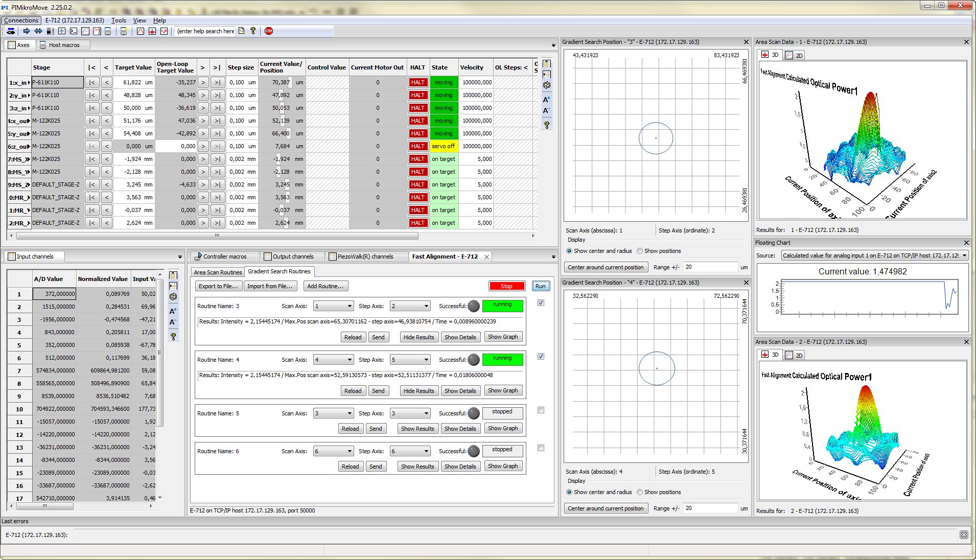Click Show Graph for Routine 4
Screen dimensions: 976x560
(503, 390)
